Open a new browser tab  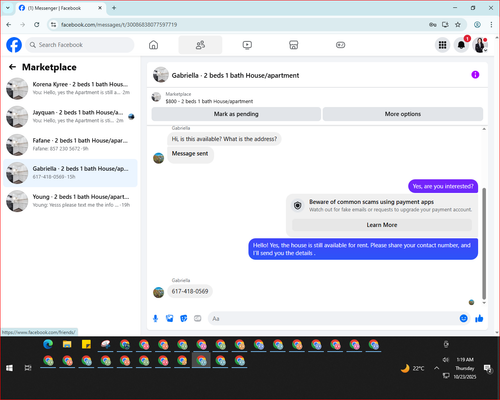point(114,8)
